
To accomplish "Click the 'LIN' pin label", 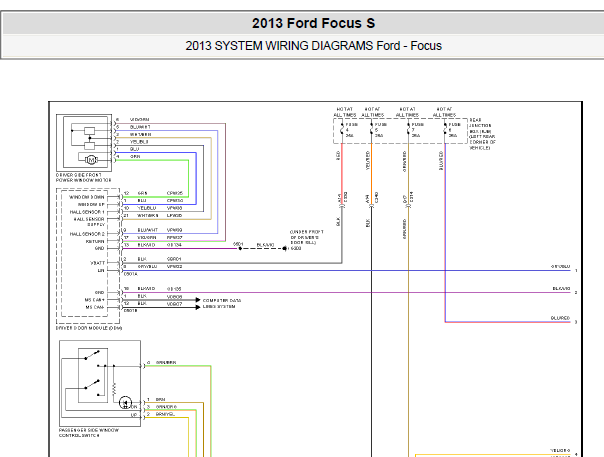I will tap(101, 271).
